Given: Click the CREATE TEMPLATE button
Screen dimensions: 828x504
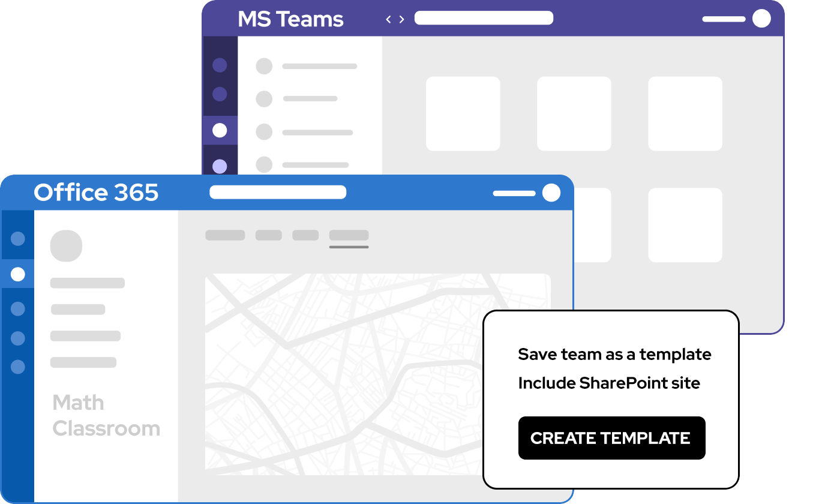Looking at the screenshot, I should [x=611, y=438].
